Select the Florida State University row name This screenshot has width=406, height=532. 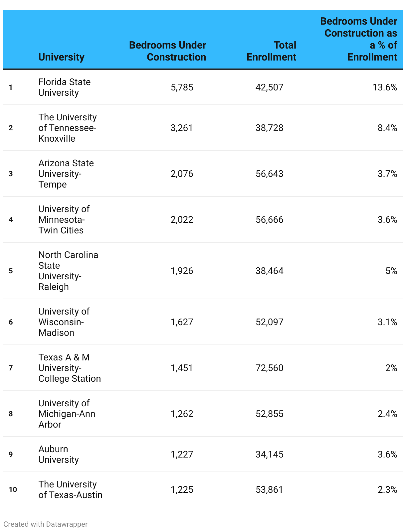coord(64,87)
